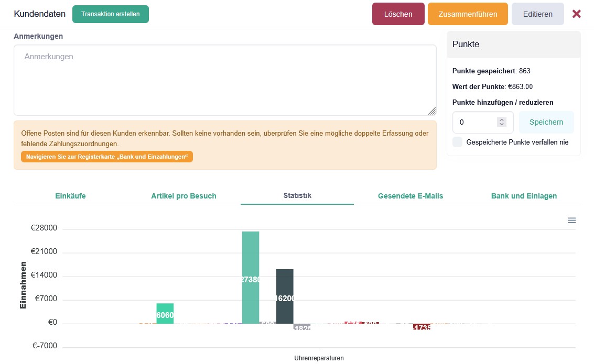594x364 pixels.
Task: Switch to Gesendete E-Mails tab
Action: (x=411, y=196)
